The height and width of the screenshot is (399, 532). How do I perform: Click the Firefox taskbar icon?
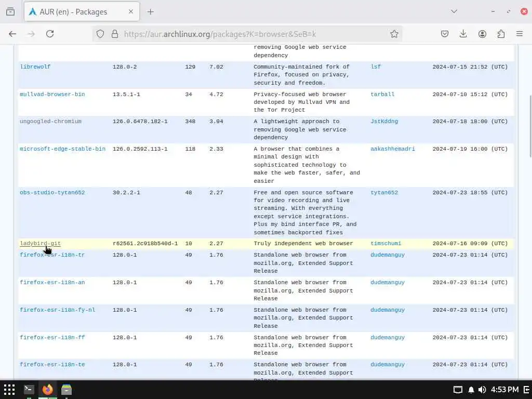point(47,390)
